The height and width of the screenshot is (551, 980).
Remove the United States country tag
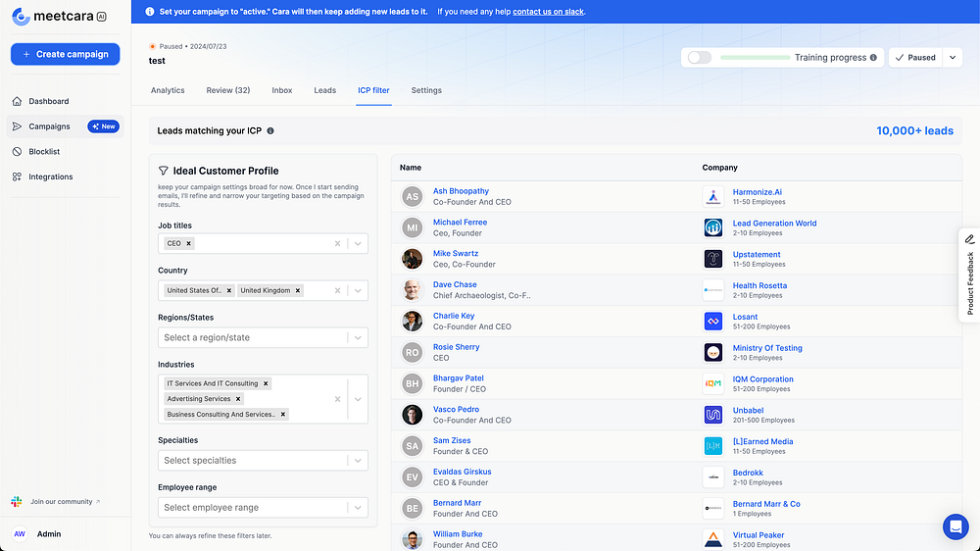point(229,290)
